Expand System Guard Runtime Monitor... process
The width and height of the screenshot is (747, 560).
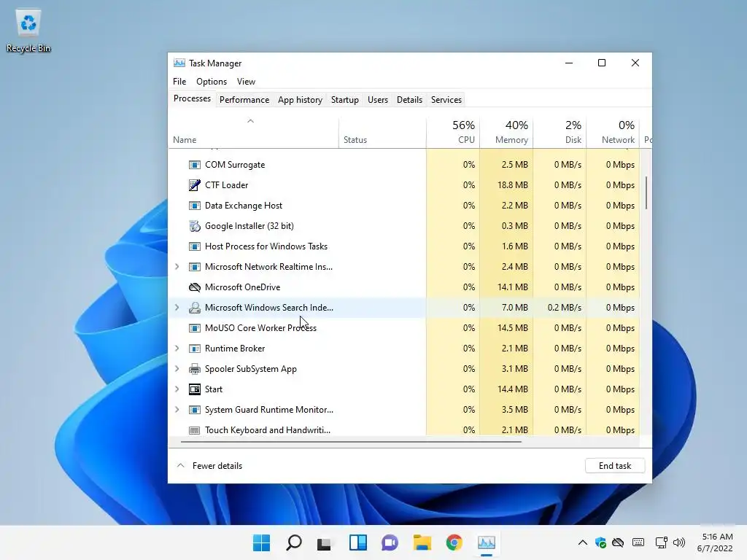pyautogui.click(x=177, y=410)
